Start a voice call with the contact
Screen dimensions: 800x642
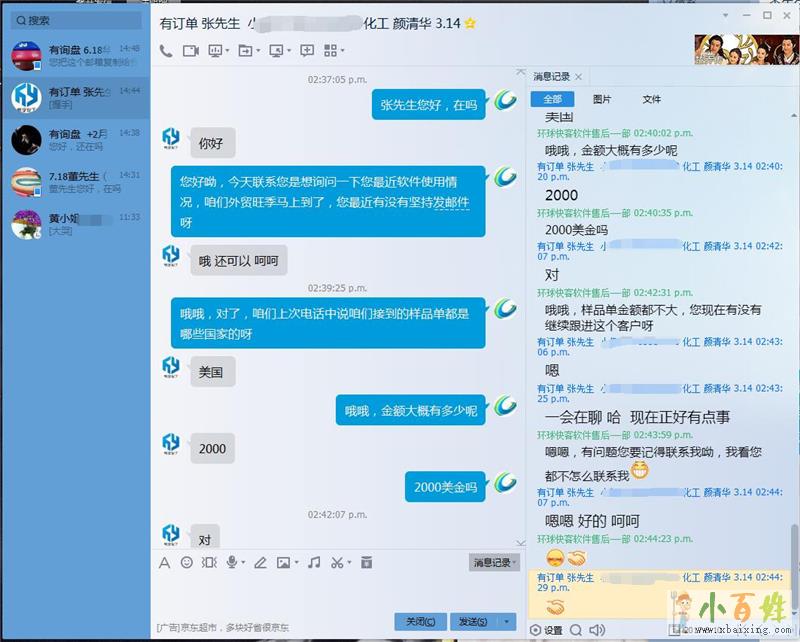pyautogui.click(x=165, y=50)
